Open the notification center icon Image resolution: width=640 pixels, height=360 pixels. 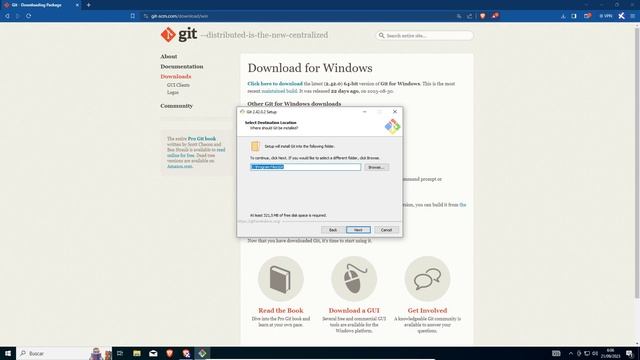click(629, 353)
